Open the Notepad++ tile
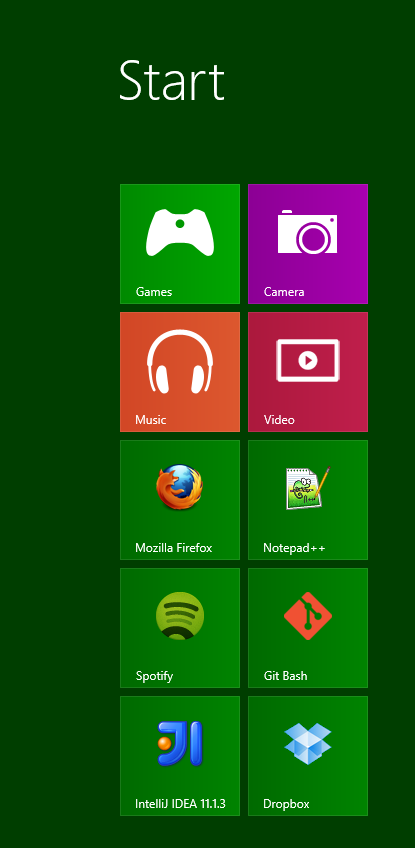 (x=308, y=500)
